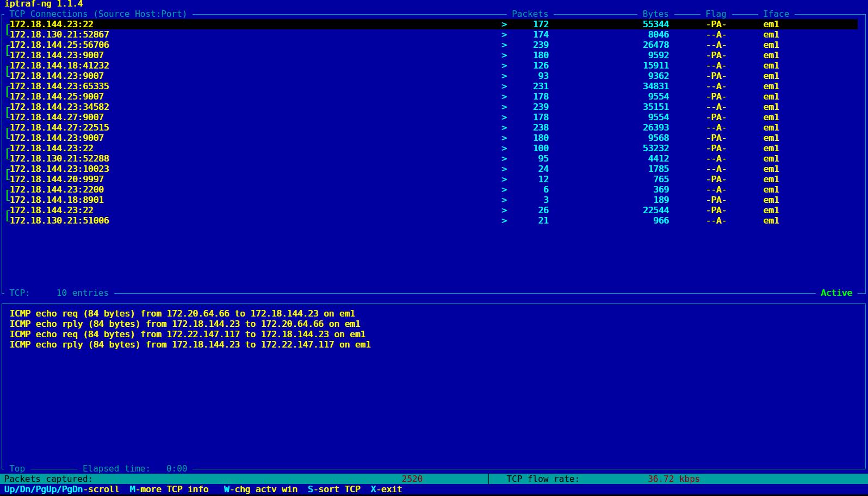Click the 172.18.144.18:41232 connection entry
The width and height of the screenshot is (868, 496).
(433, 66)
